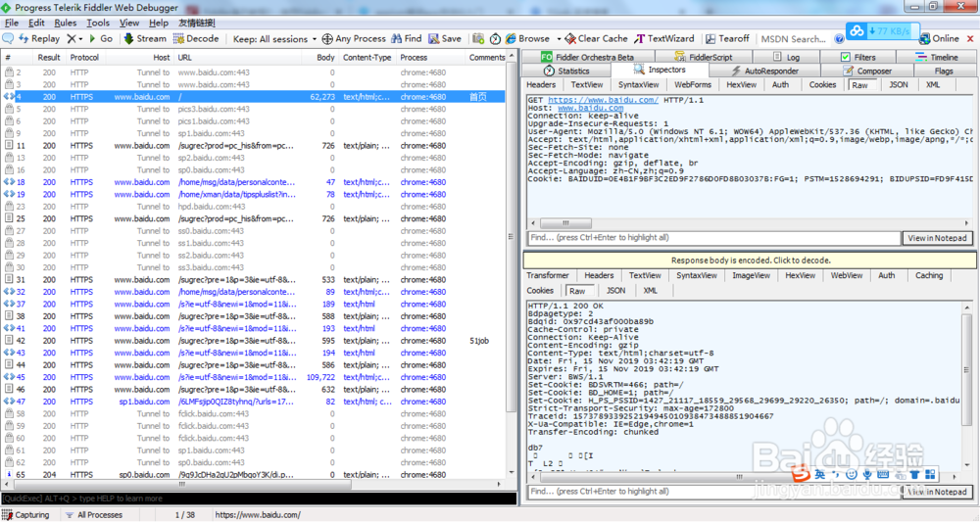
Task: Replay the selected session
Action: pos(39,39)
